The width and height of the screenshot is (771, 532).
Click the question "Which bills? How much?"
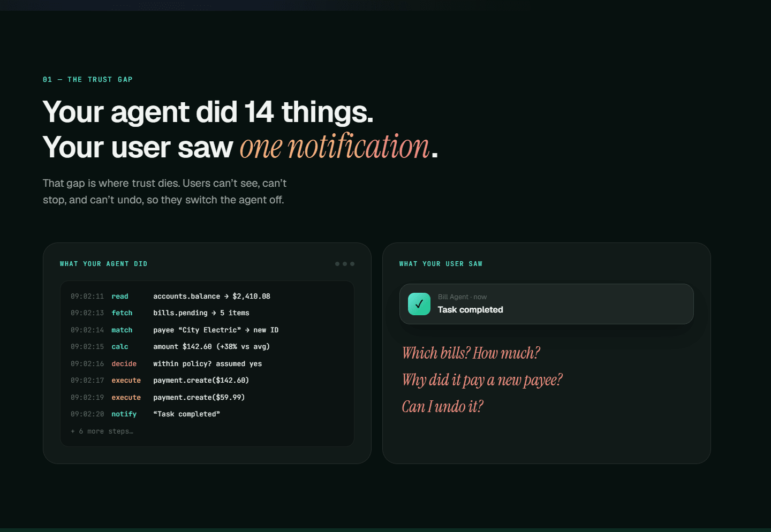click(x=471, y=353)
